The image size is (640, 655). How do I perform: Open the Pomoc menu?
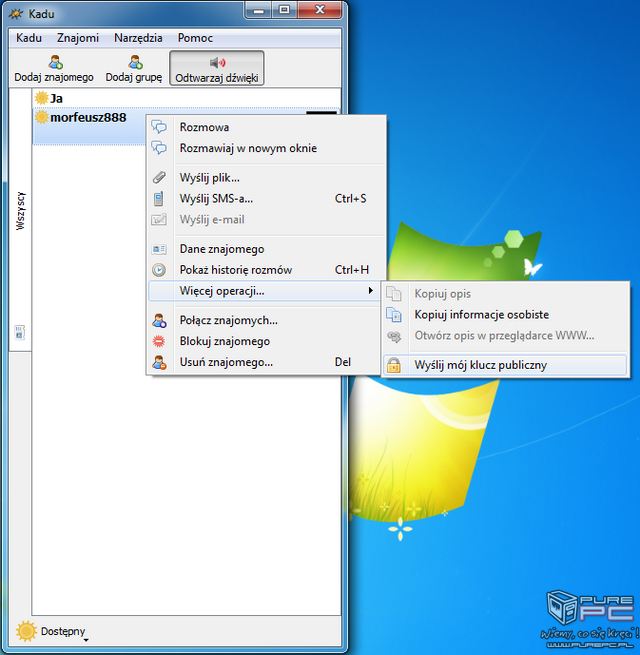coord(195,38)
